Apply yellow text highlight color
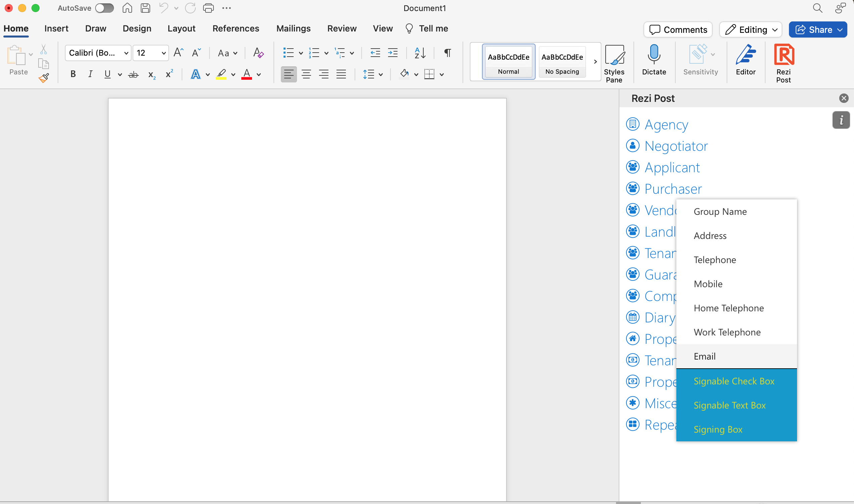Image resolution: width=854 pixels, height=504 pixels. 221,74
